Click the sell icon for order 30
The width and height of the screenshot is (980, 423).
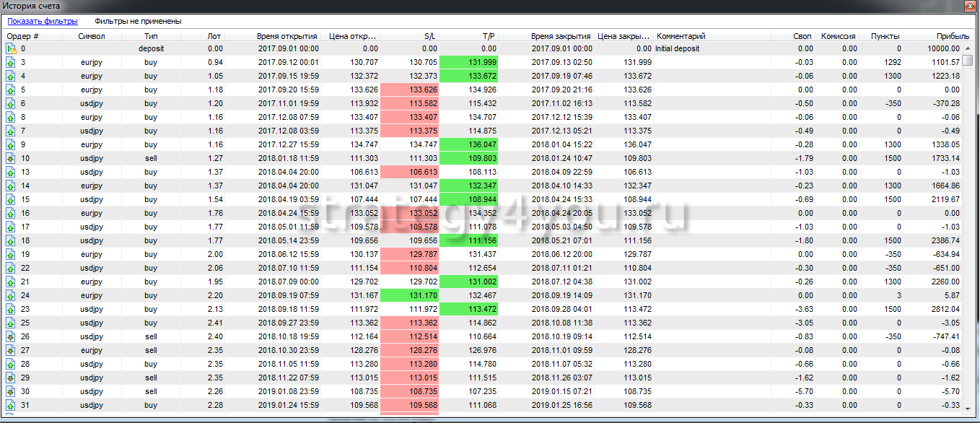click(11, 391)
